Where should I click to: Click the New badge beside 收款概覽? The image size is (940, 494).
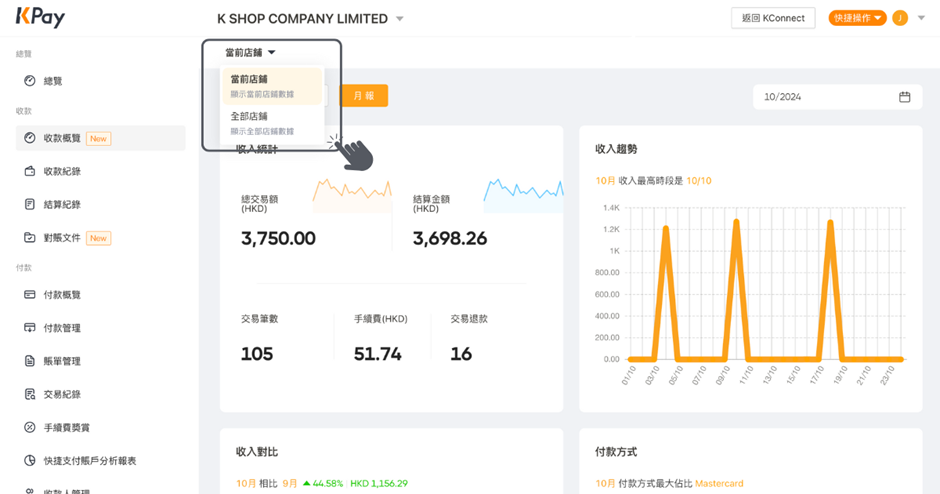(x=98, y=138)
